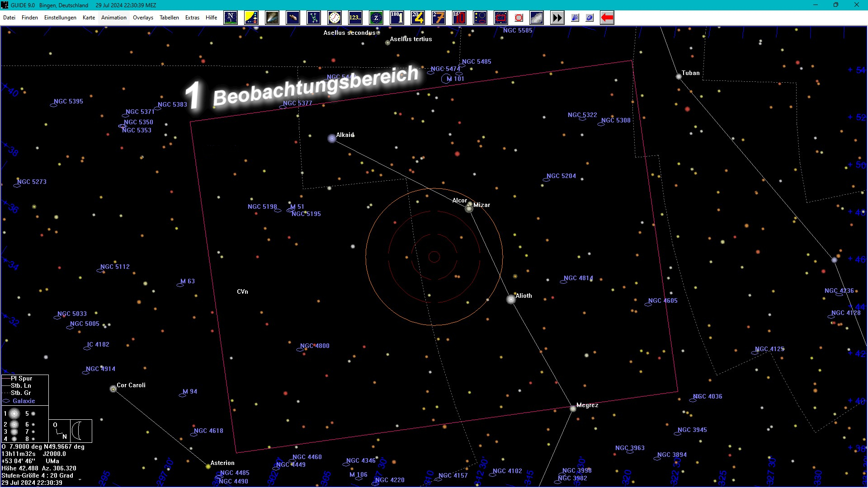
Task: Toggle the constellation lines toolbar icon
Action: [x=314, y=18]
